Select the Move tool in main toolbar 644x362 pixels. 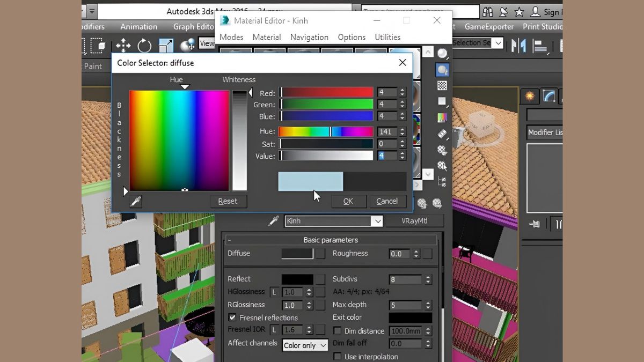tap(123, 45)
